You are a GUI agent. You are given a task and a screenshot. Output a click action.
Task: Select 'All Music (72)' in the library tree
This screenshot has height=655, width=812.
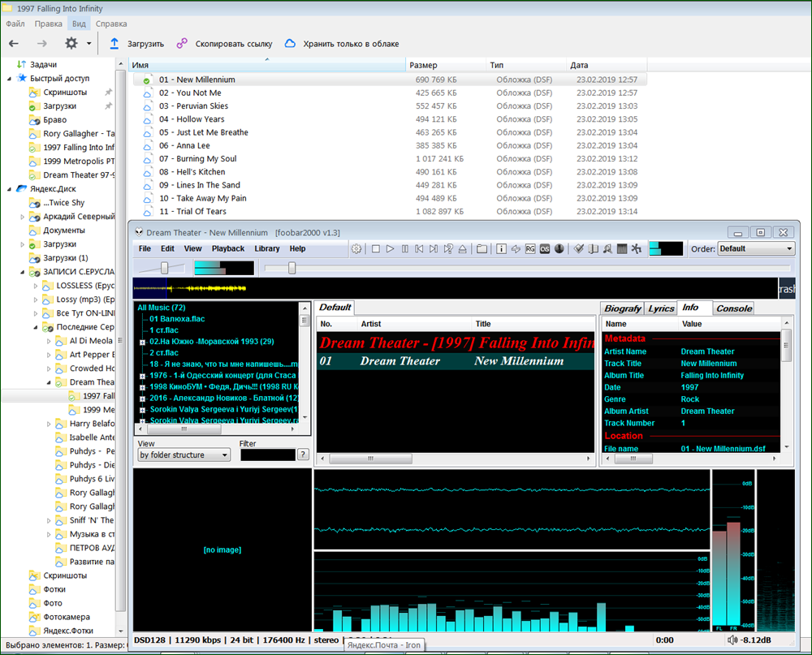[161, 308]
